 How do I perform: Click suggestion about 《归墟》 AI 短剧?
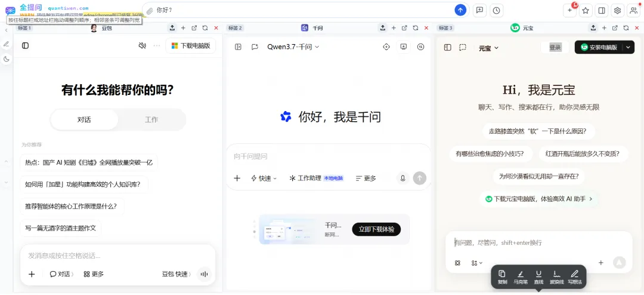click(x=89, y=162)
